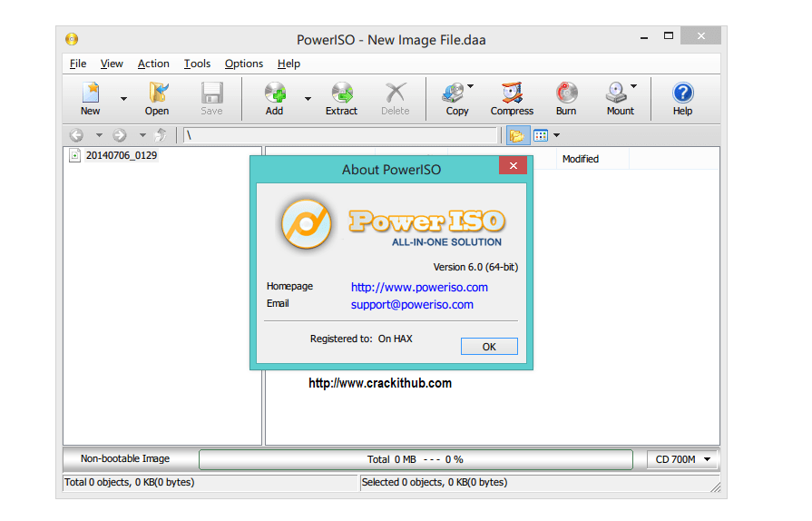Image resolution: width=812 pixels, height=521 pixels.
Task: Click the PowerISO title bar disc icon
Action: coord(72,39)
